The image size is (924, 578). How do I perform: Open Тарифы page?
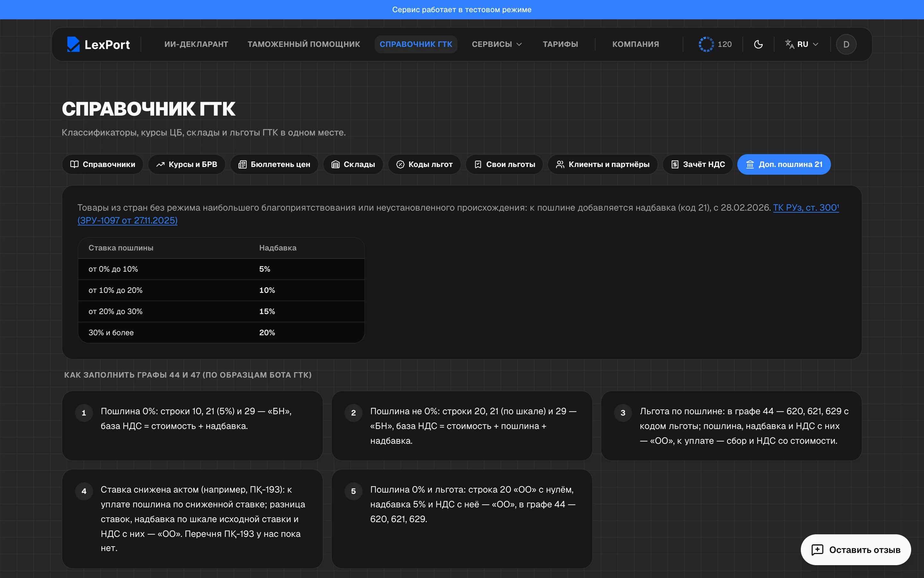(560, 44)
